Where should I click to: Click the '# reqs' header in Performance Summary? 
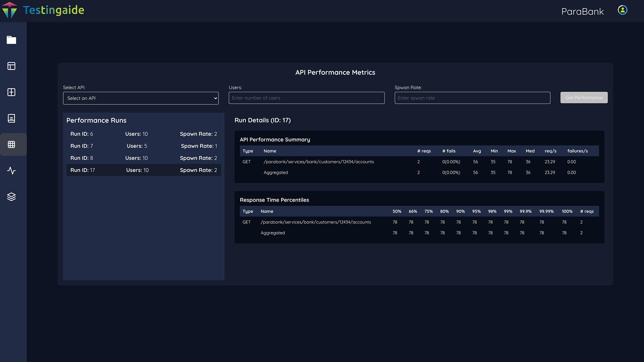point(424,151)
